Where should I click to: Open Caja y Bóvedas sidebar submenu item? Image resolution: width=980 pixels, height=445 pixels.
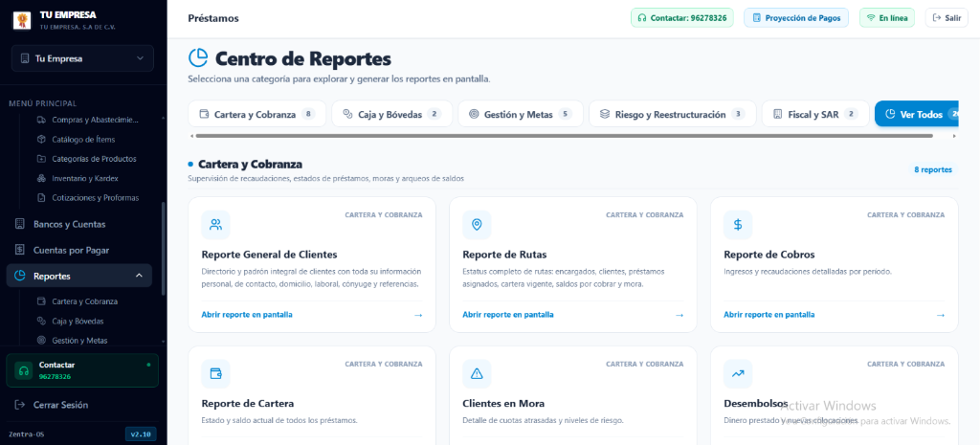point(78,322)
